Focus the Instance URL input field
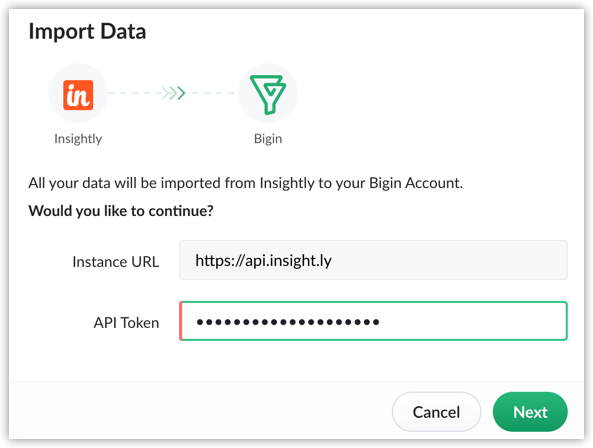 [x=373, y=260]
